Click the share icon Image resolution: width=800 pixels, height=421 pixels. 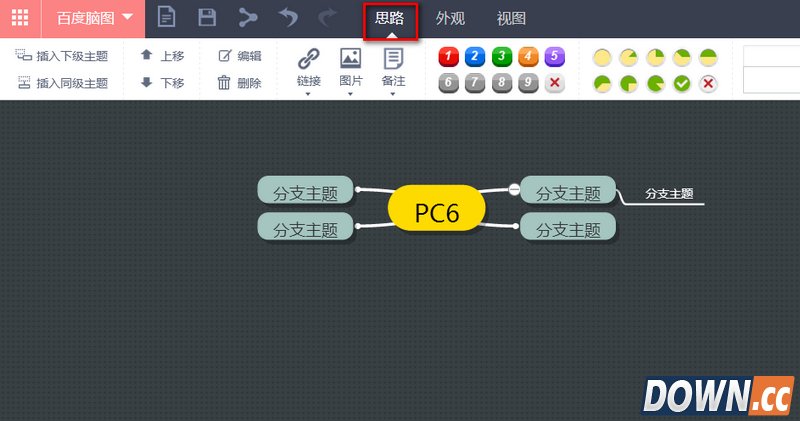pos(247,18)
